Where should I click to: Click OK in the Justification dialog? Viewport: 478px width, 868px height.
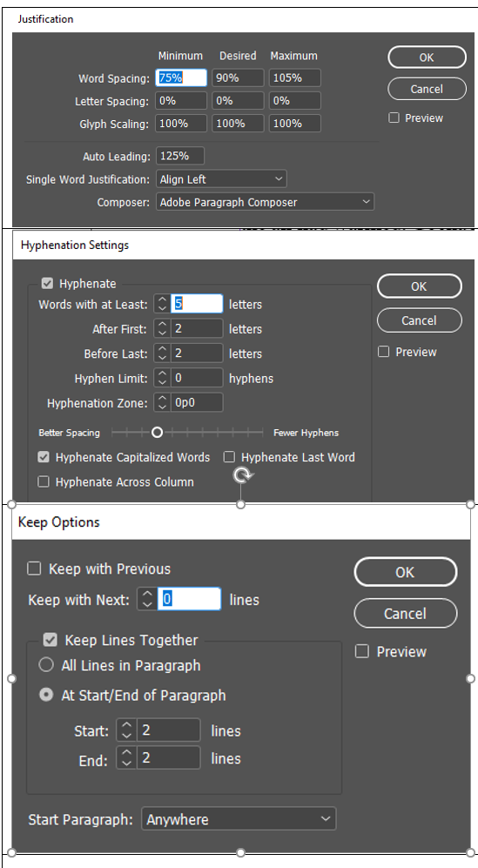pos(427,57)
